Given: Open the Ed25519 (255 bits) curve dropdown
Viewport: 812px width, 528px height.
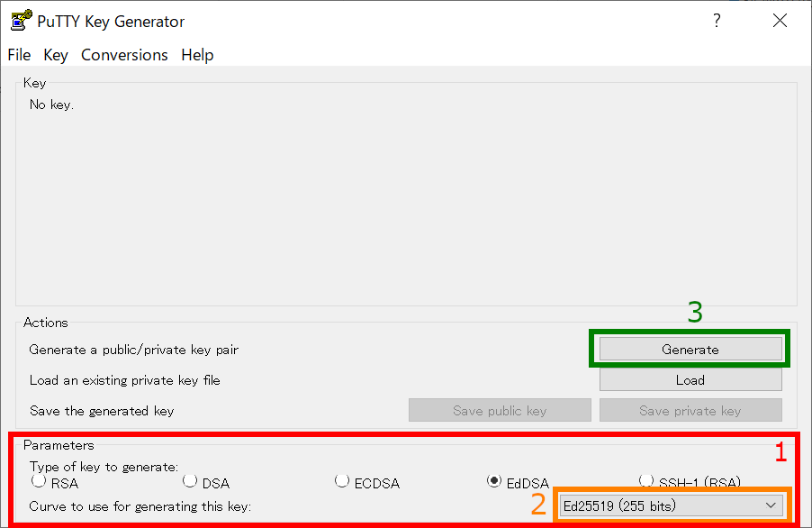Looking at the screenshot, I should pos(672,505).
